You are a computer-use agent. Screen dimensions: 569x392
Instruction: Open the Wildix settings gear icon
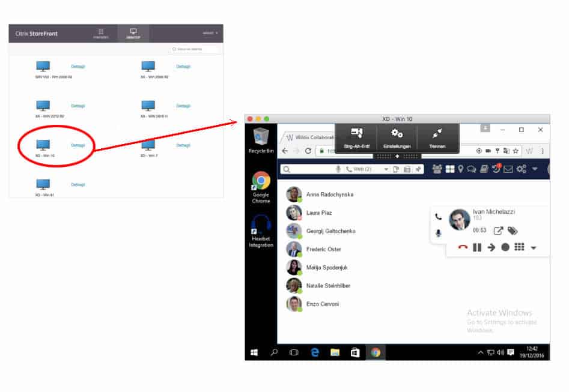coord(520,169)
